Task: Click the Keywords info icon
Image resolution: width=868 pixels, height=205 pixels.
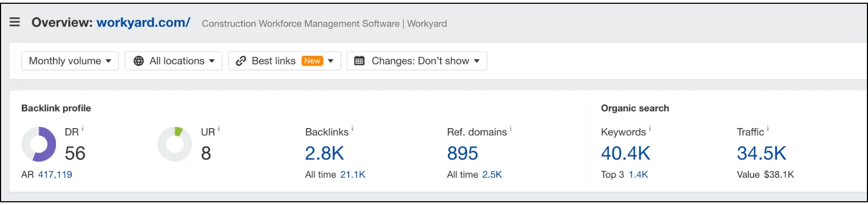Action: click(x=650, y=129)
